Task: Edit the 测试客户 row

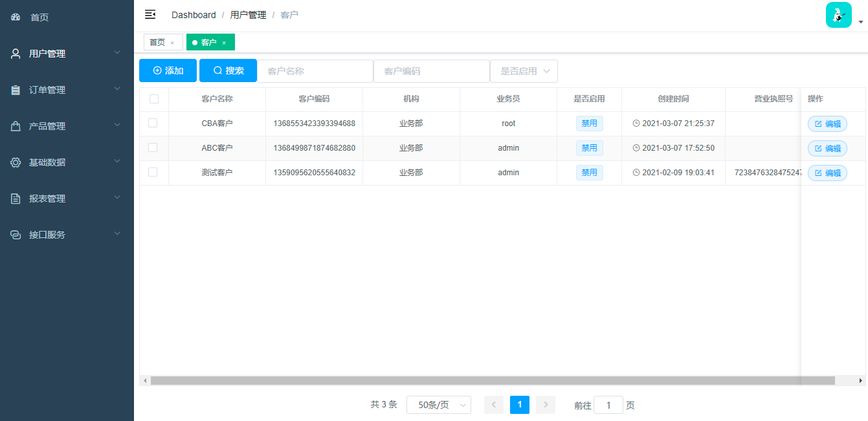Action: [827, 173]
